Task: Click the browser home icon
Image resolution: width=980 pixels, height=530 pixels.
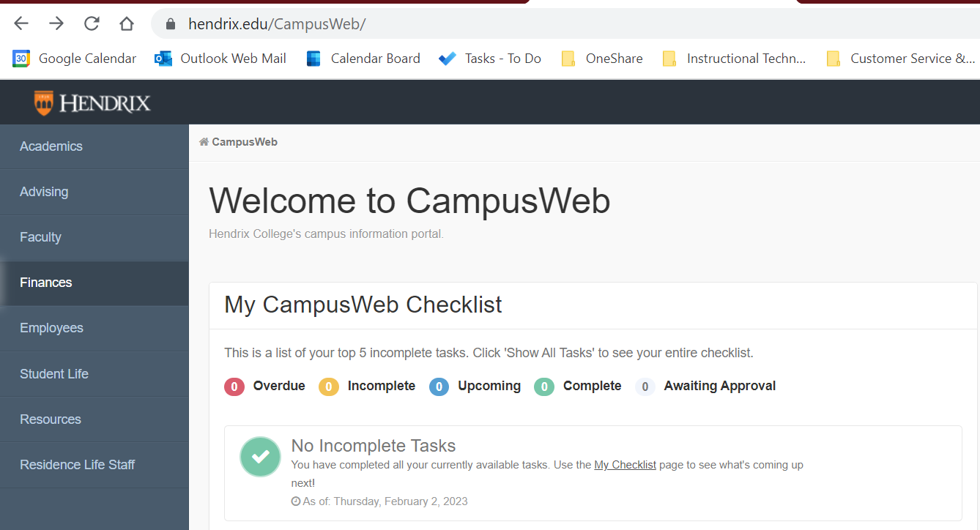Action: tap(126, 23)
